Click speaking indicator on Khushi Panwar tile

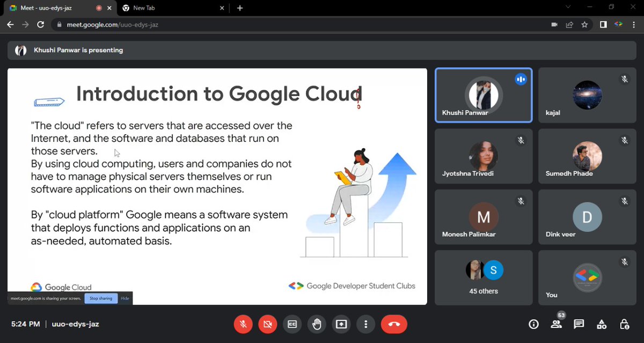point(520,79)
